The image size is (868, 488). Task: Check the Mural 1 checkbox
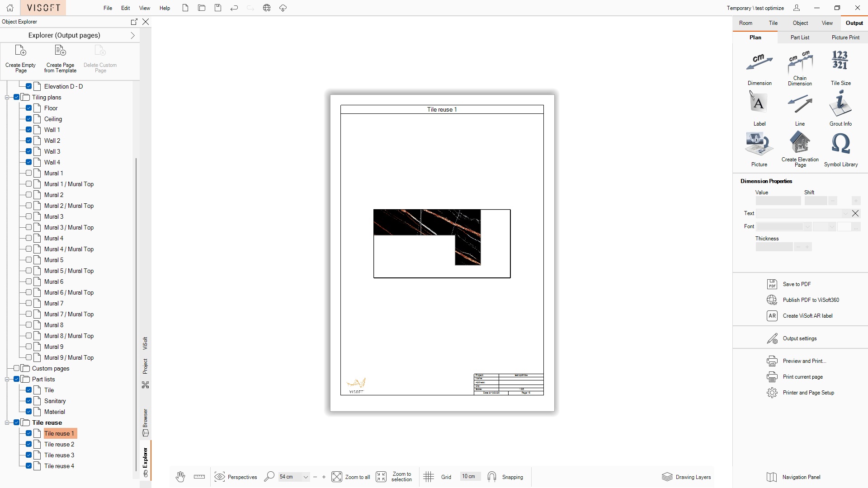tap(28, 173)
